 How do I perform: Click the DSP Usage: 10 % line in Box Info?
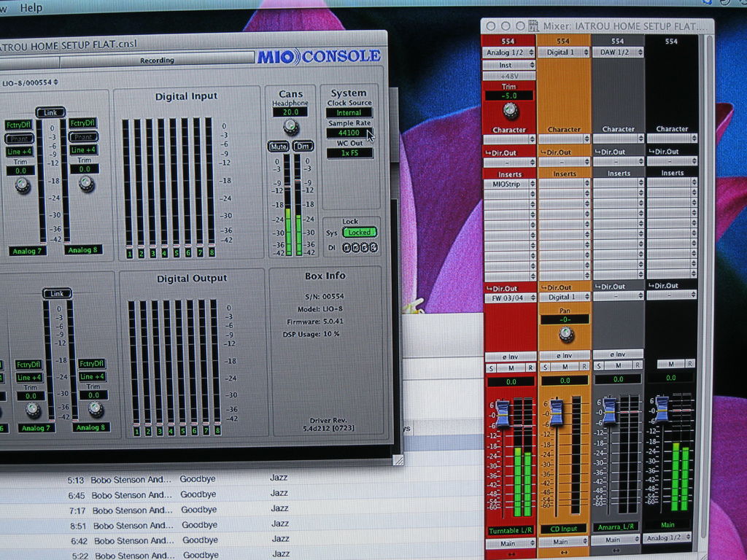311,334
